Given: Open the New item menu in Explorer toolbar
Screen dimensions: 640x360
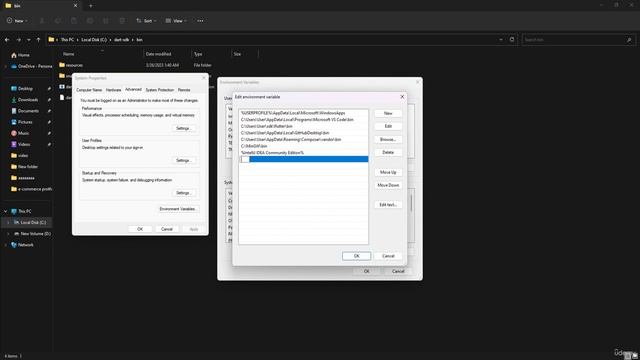Looking at the screenshot, I should tap(17, 21).
